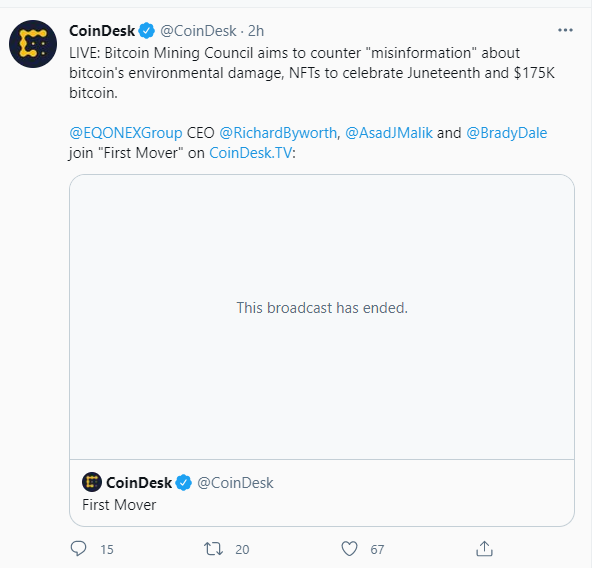Click the 2h timestamp of the tweet
Viewport: 609px width, 568px height.
click(x=256, y=31)
